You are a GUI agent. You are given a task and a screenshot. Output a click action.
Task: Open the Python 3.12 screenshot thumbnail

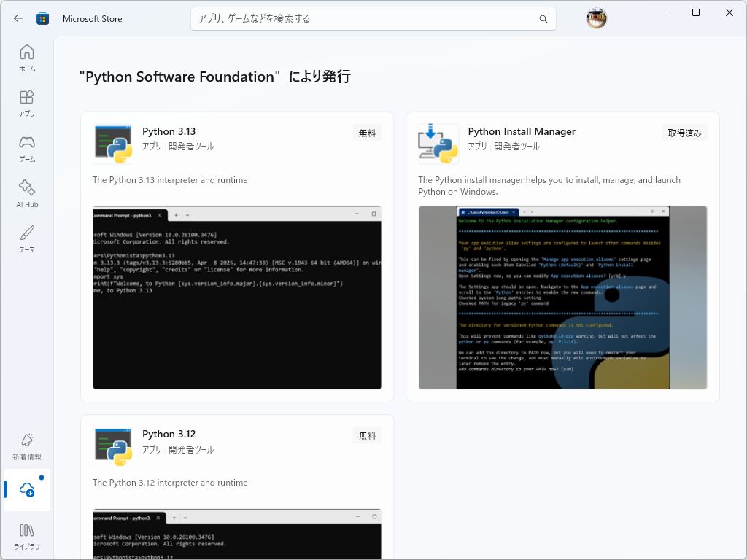(237, 534)
